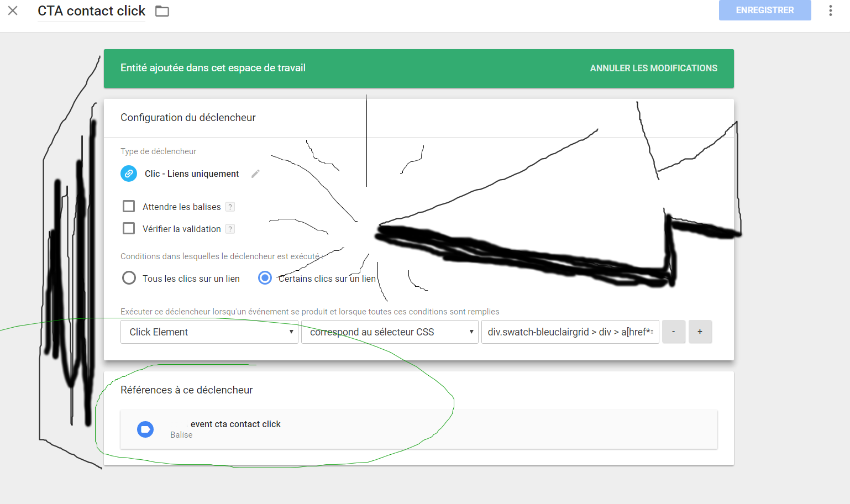Image resolution: width=850 pixels, height=504 pixels.
Task: Enable Vérifier la validation checkbox
Action: click(129, 229)
